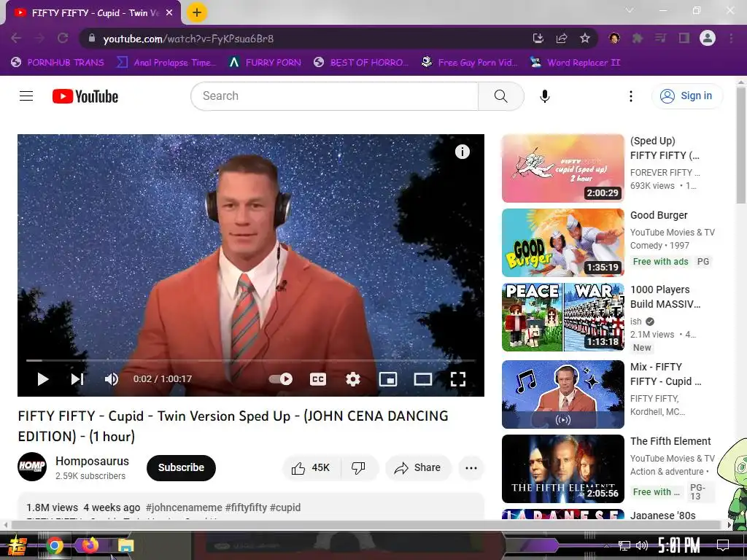
Task: Open PEACE WAR 1000 Players thumbnail
Action: 562,316
